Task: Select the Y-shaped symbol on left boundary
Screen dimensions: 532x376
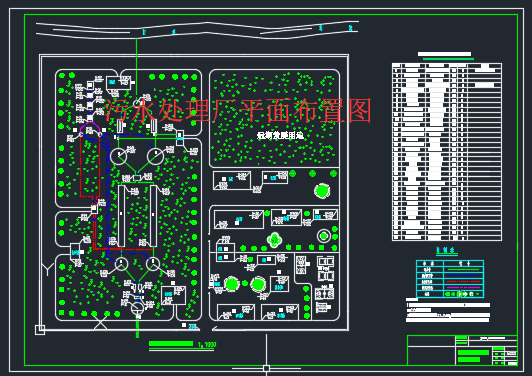Action: coord(48,269)
